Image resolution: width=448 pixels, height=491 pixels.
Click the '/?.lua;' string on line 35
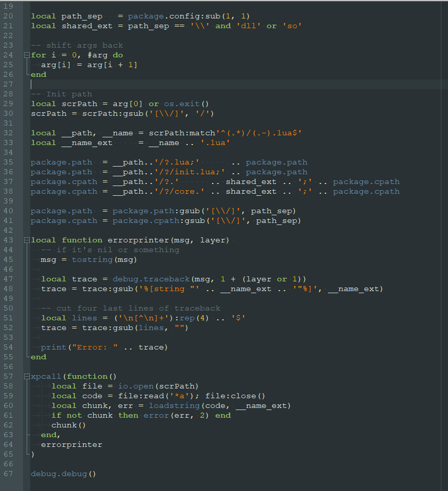(x=177, y=162)
